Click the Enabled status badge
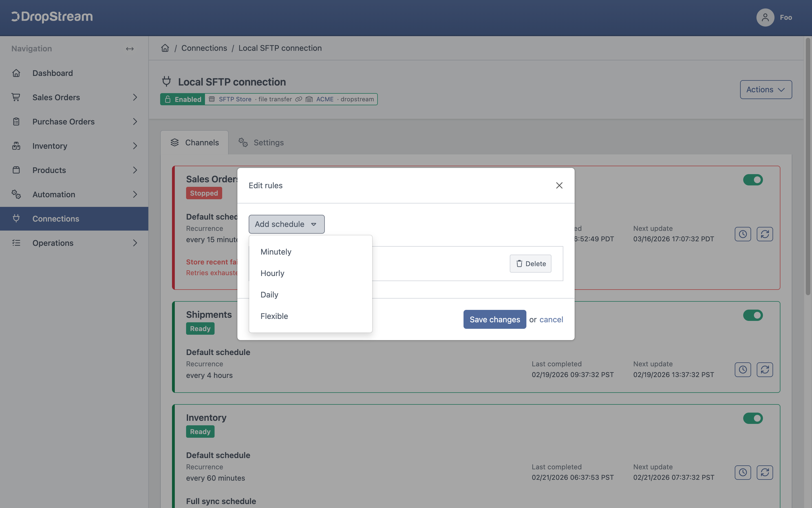 (x=182, y=99)
